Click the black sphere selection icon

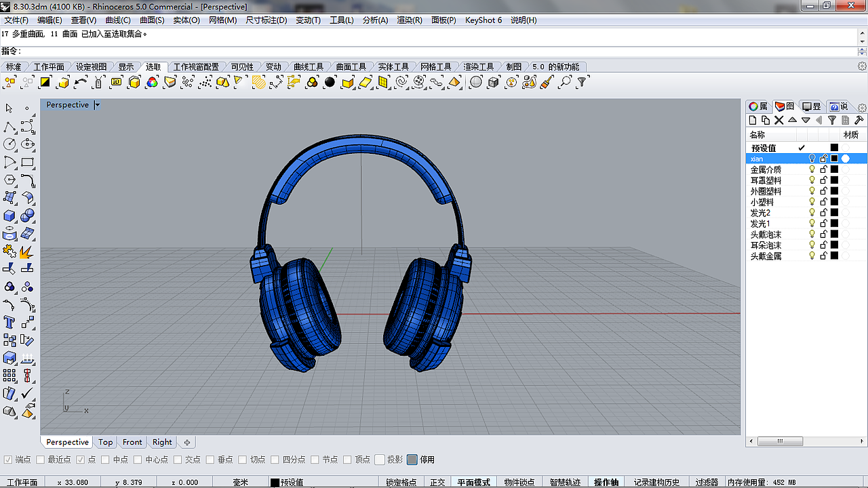[x=330, y=82]
